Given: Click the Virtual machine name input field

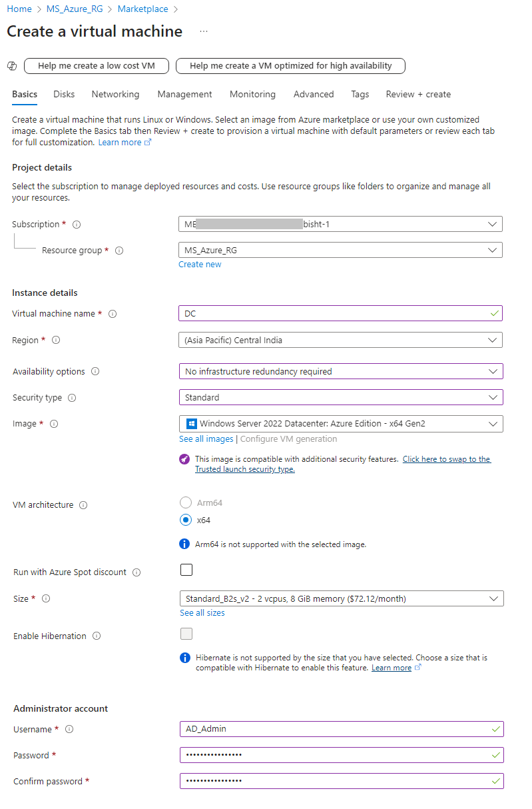Looking at the screenshot, I should point(340,313).
